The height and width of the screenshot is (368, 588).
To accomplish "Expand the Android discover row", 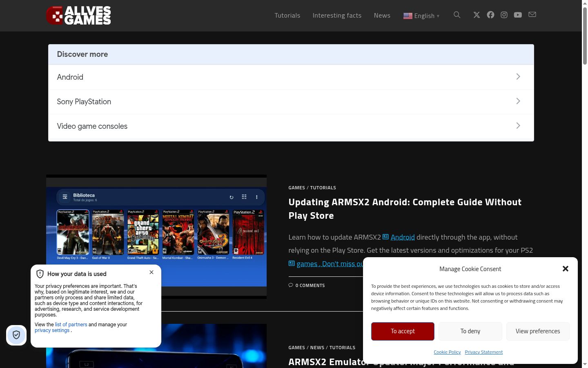I will [291, 77].
